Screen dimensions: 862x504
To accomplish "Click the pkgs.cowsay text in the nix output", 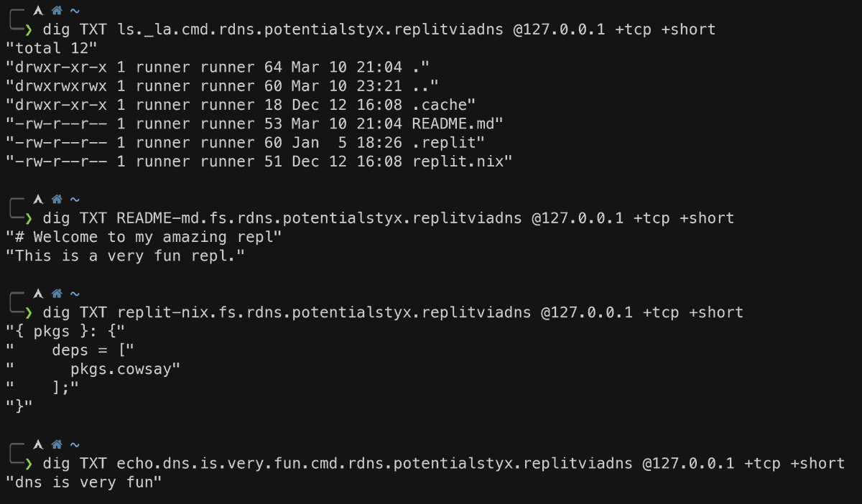I will [x=124, y=369].
